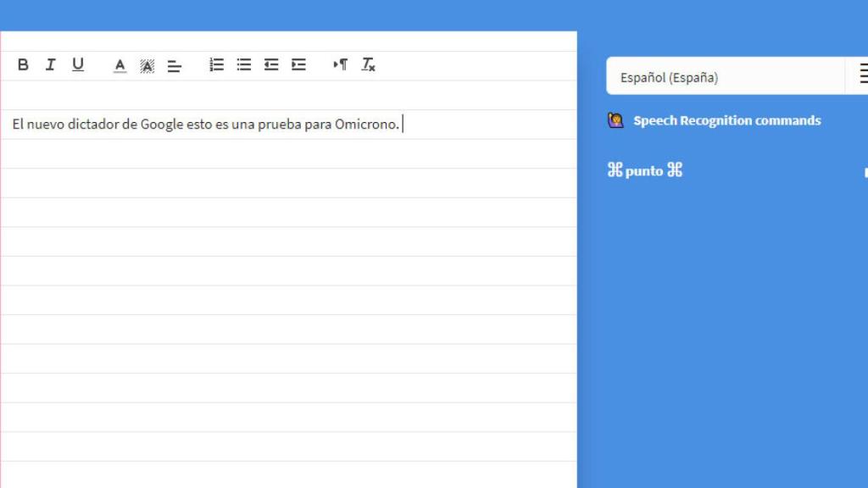868x488 pixels.
Task: Select the text highlight color swatch
Action: (147, 64)
